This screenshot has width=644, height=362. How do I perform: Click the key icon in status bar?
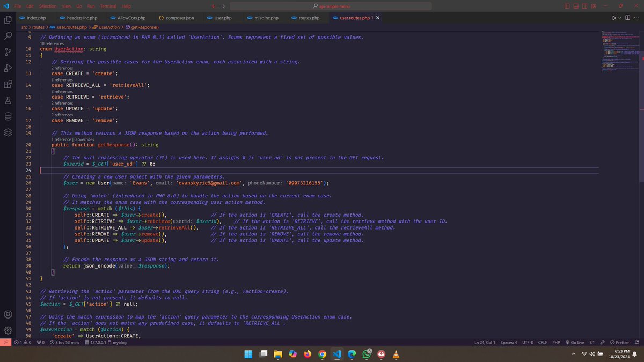tap(603, 342)
